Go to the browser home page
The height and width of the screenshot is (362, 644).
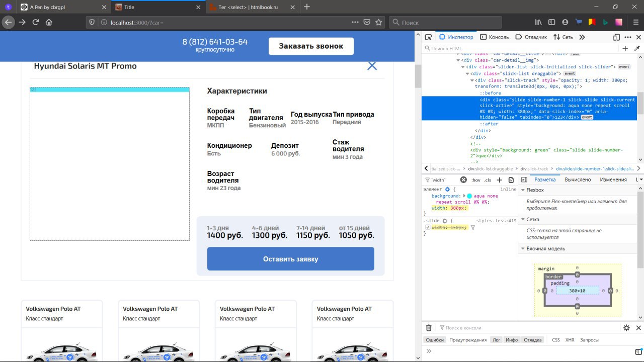click(x=49, y=22)
